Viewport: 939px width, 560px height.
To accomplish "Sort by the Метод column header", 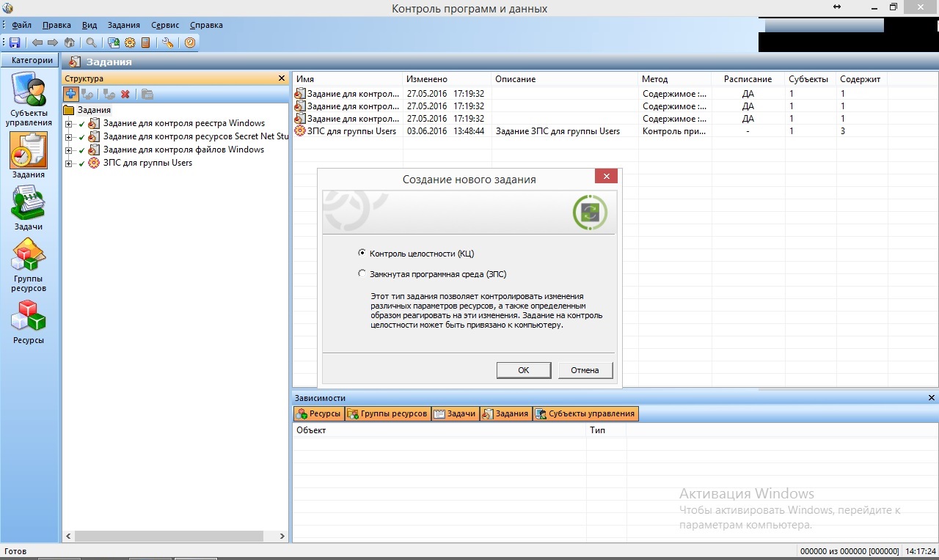I will (x=675, y=79).
